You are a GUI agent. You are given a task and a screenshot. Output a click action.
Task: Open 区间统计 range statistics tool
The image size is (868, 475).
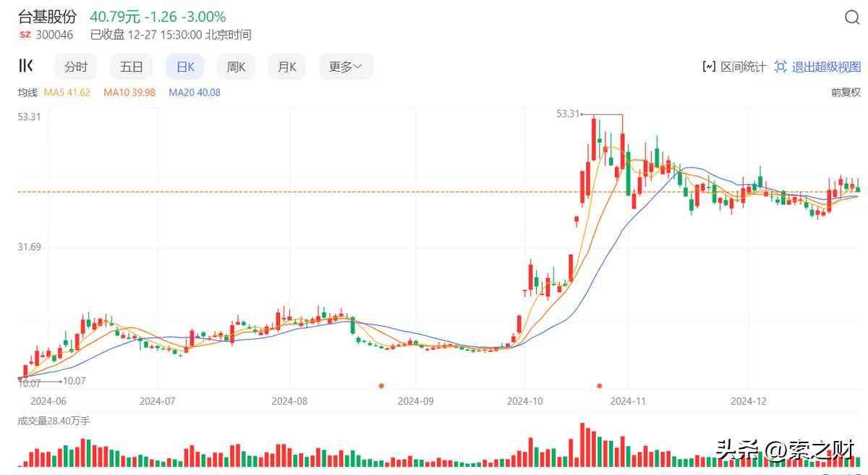point(734,67)
